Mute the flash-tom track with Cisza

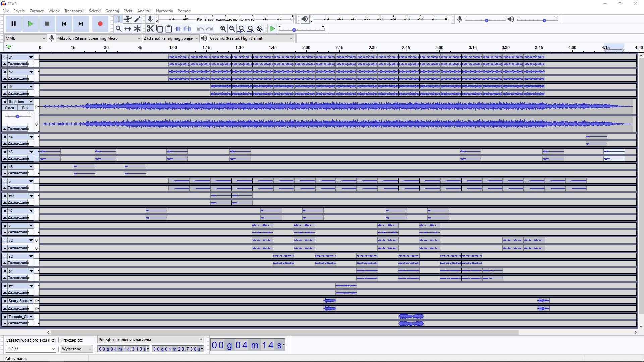(9, 108)
